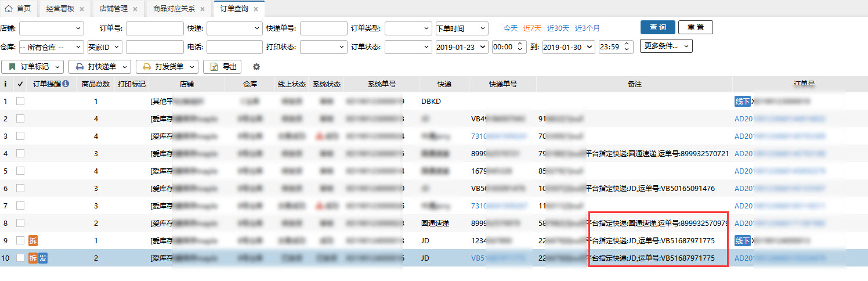The width and height of the screenshot is (868, 281).
Task: Sort by the 系统单号 column header
Action: [x=382, y=84]
